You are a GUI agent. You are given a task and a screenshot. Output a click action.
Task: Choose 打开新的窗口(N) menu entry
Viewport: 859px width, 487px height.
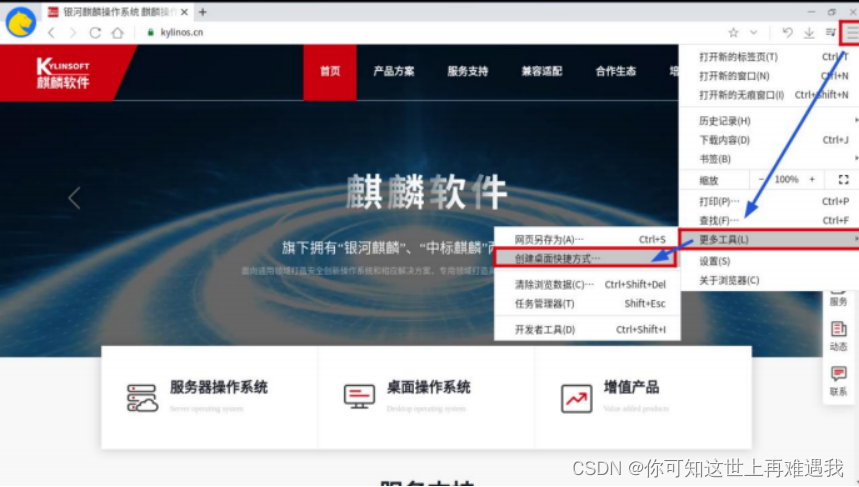pos(769,76)
